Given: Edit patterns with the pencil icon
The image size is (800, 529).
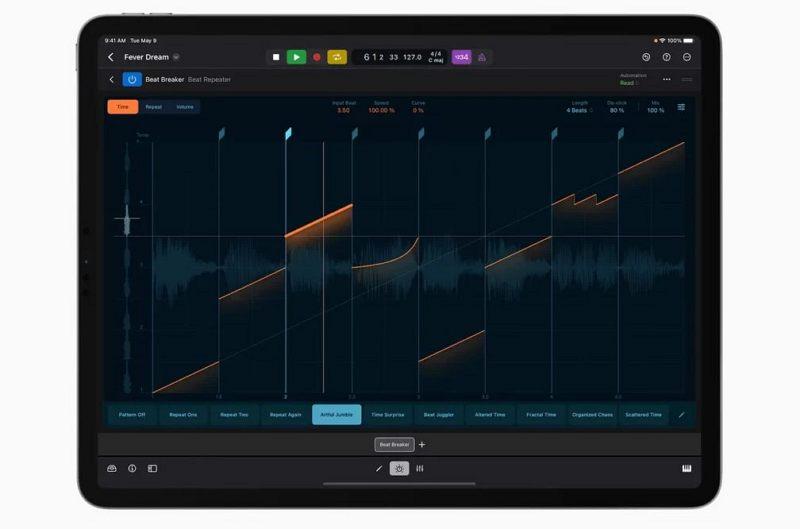Looking at the screenshot, I should pyautogui.click(x=681, y=415).
